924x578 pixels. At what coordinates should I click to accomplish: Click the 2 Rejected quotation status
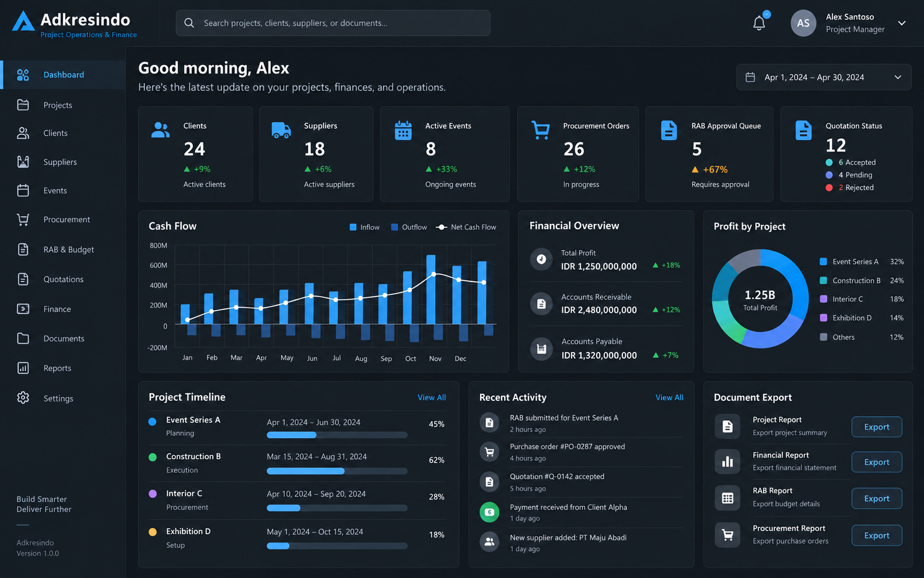[849, 188]
